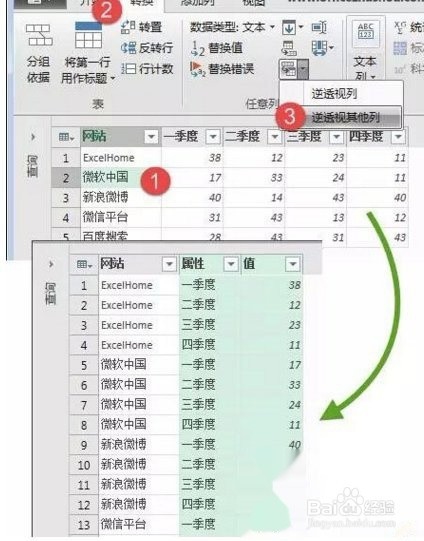424x541 pixels.
Task: Click the Unpivot columns icon
Action: tap(288, 69)
